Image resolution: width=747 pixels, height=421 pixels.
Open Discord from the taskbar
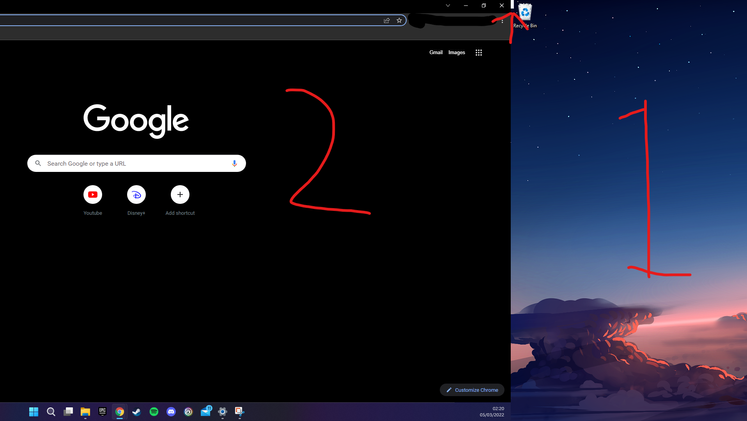point(171,411)
